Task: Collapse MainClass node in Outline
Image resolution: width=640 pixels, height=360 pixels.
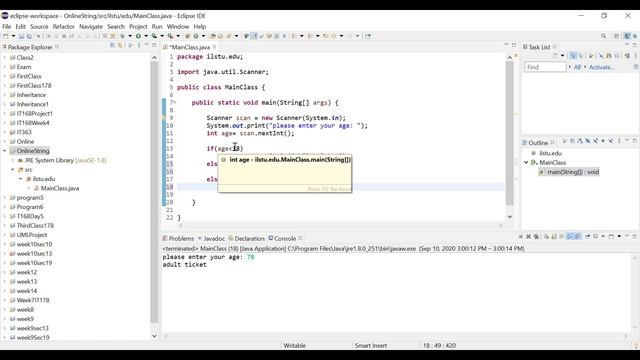Action: click(526, 162)
